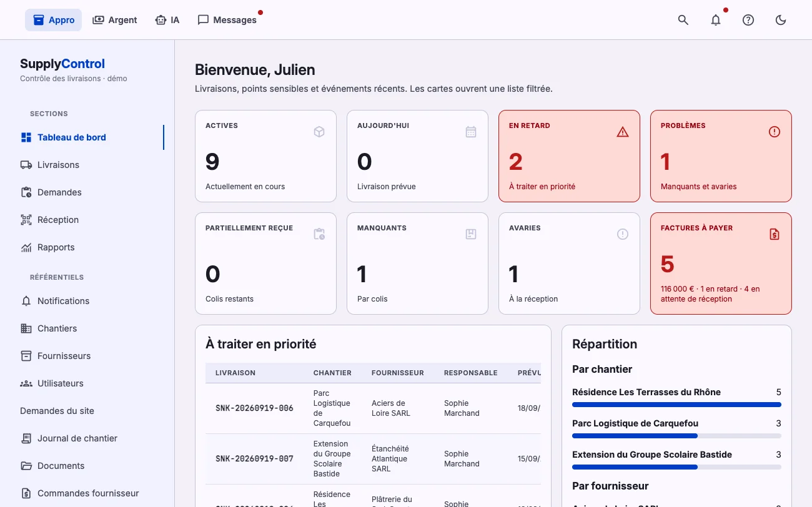Click the Réception scanner icon
The height and width of the screenshot is (507, 812).
click(x=26, y=220)
